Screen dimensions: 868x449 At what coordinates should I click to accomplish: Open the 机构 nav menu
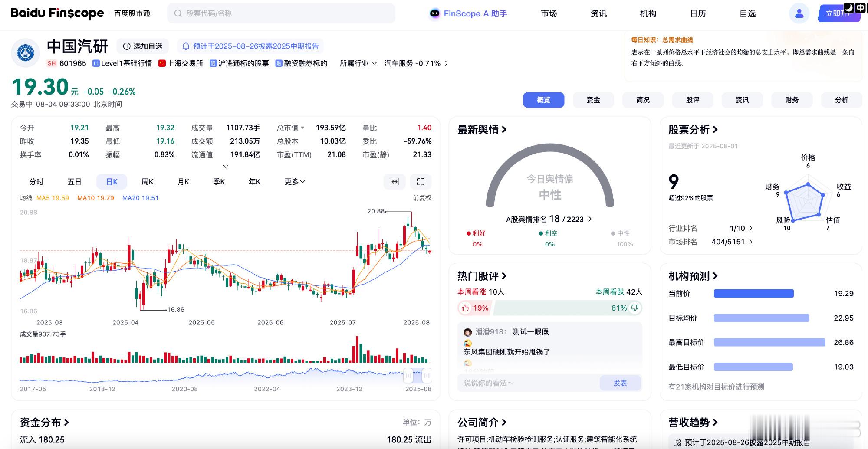pyautogui.click(x=648, y=13)
